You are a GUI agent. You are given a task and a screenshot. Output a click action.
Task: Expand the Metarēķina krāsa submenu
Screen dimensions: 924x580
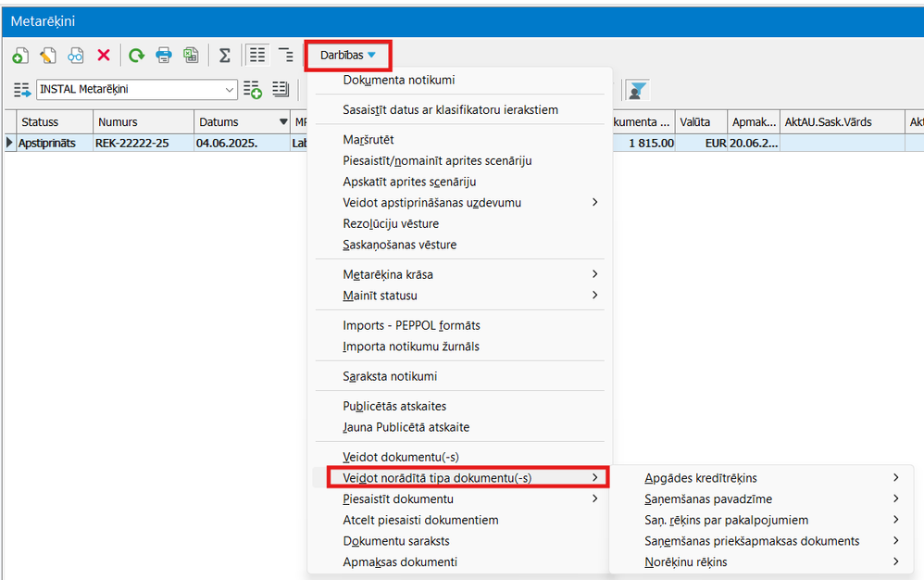click(460, 274)
